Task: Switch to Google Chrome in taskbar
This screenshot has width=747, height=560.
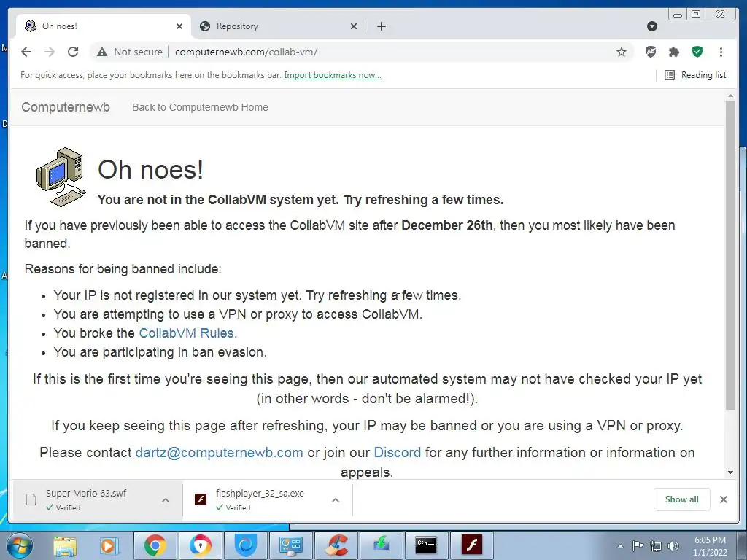Action: click(x=155, y=545)
